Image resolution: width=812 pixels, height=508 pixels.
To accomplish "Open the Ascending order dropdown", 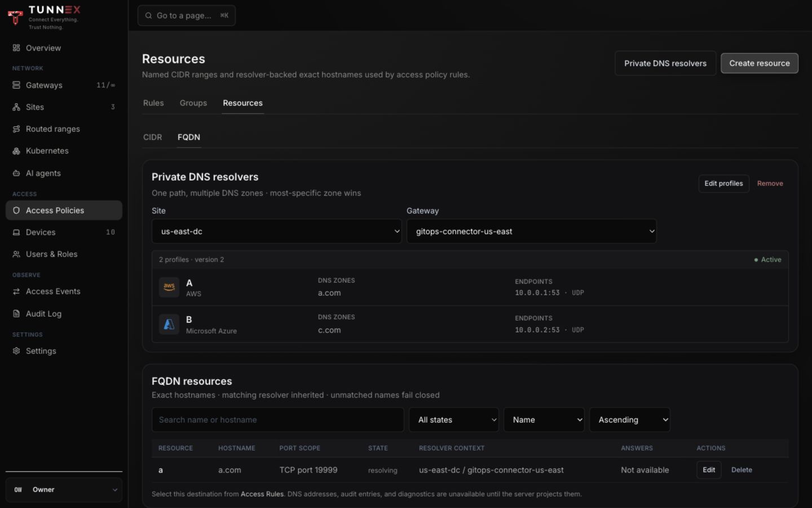I will [x=630, y=420].
